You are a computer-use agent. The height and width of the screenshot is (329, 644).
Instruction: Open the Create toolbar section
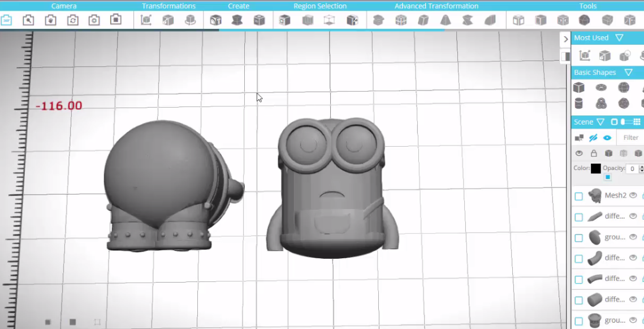click(x=239, y=6)
